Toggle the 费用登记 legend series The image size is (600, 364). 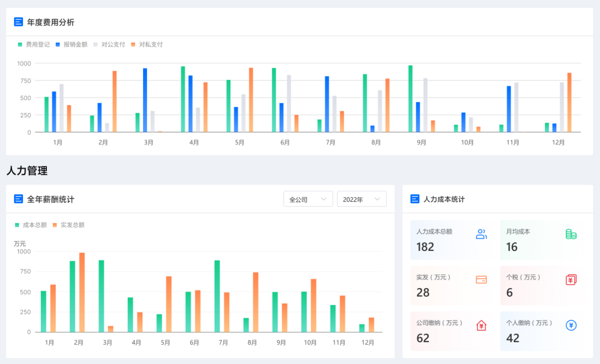pyautogui.click(x=34, y=44)
